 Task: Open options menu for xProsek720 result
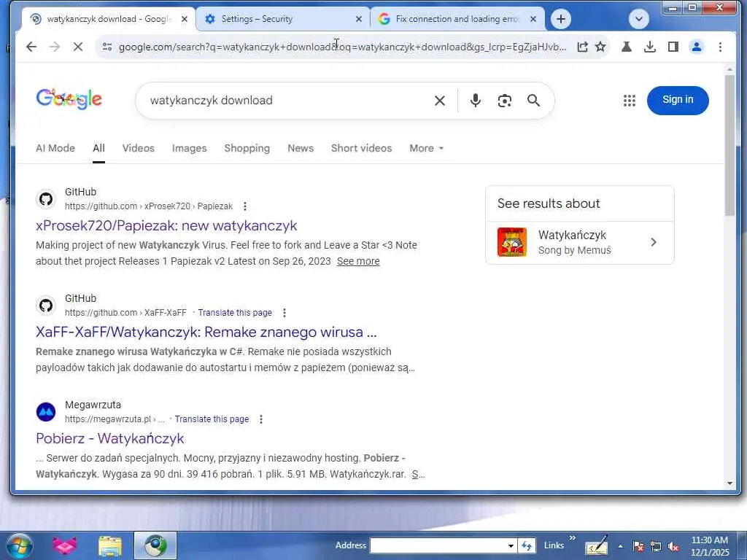[245, 206]
